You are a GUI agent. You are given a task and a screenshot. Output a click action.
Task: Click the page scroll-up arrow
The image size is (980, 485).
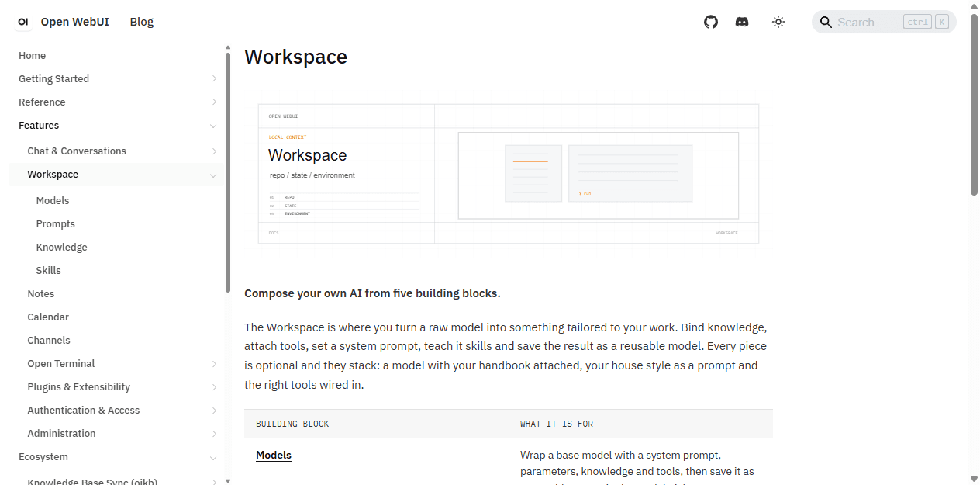(x=975, y=5)
